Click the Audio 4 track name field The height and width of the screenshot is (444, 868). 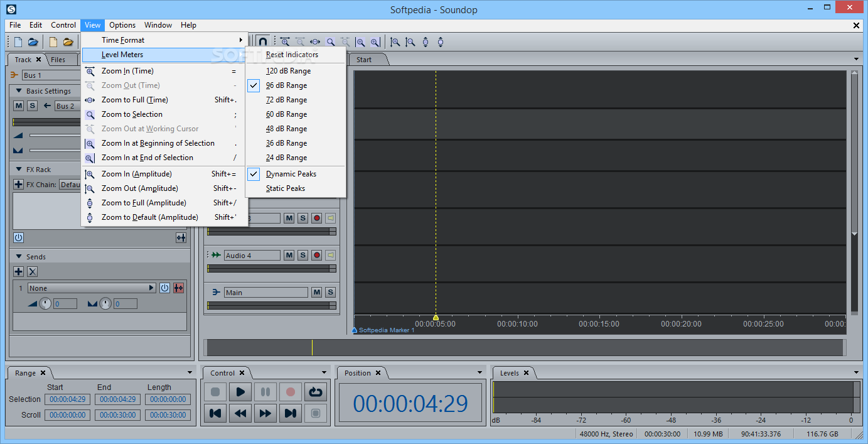pos(252,255)
